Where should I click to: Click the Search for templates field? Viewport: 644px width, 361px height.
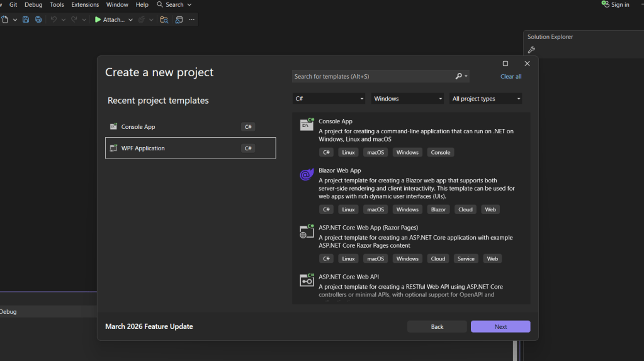tap(371, 77)
